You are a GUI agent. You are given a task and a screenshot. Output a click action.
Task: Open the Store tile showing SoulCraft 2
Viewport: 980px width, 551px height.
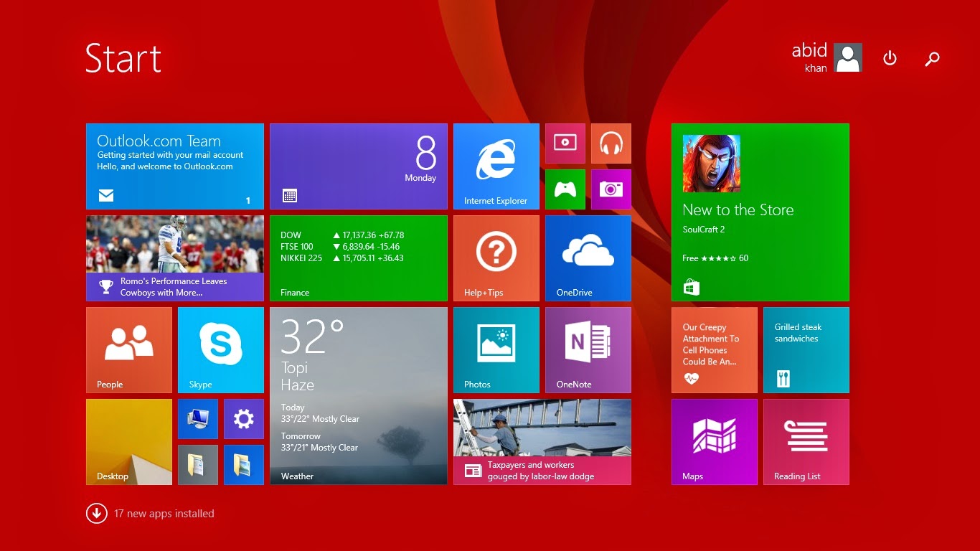pyautogui.click(x=760, y=212)
